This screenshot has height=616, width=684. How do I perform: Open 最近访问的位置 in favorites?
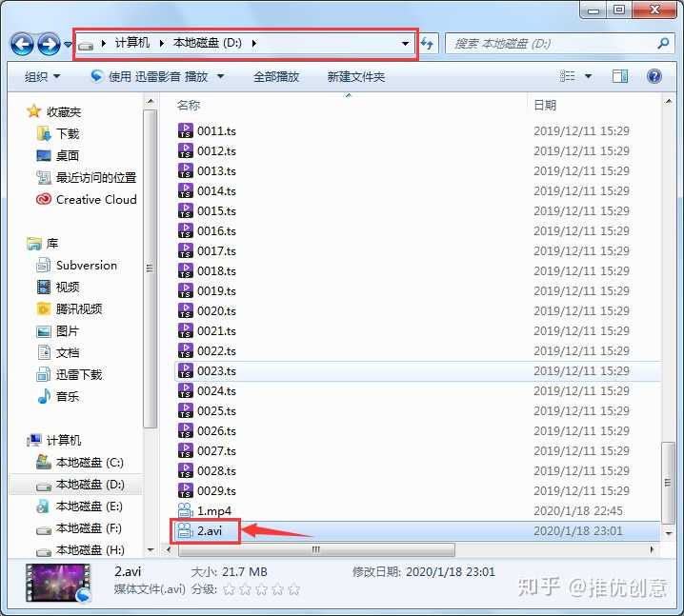[x=96, y=177]
